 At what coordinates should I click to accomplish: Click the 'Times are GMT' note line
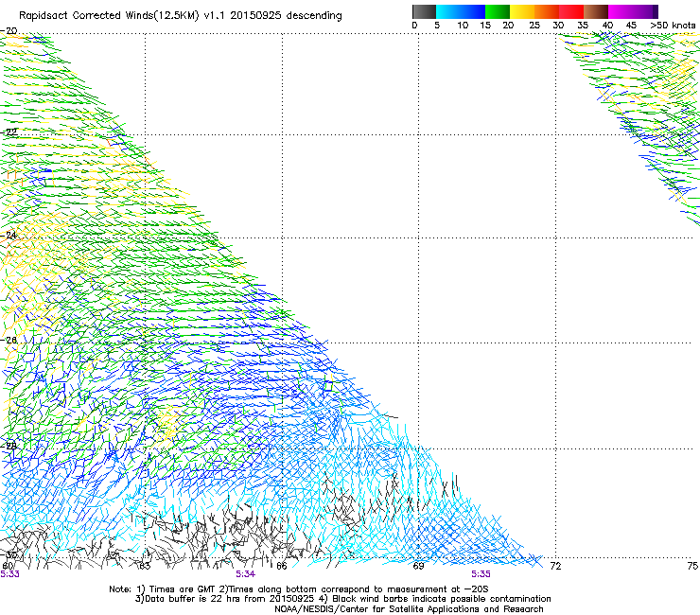[299, 589]
